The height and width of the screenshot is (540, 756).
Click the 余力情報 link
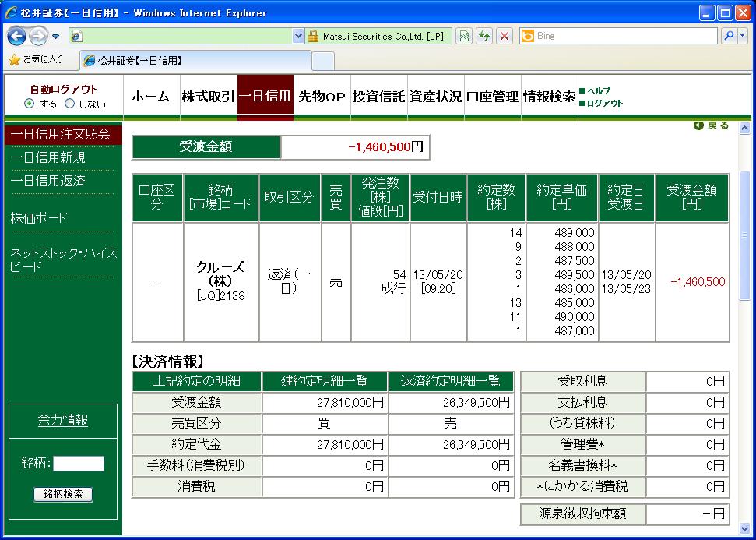[63, 420]
